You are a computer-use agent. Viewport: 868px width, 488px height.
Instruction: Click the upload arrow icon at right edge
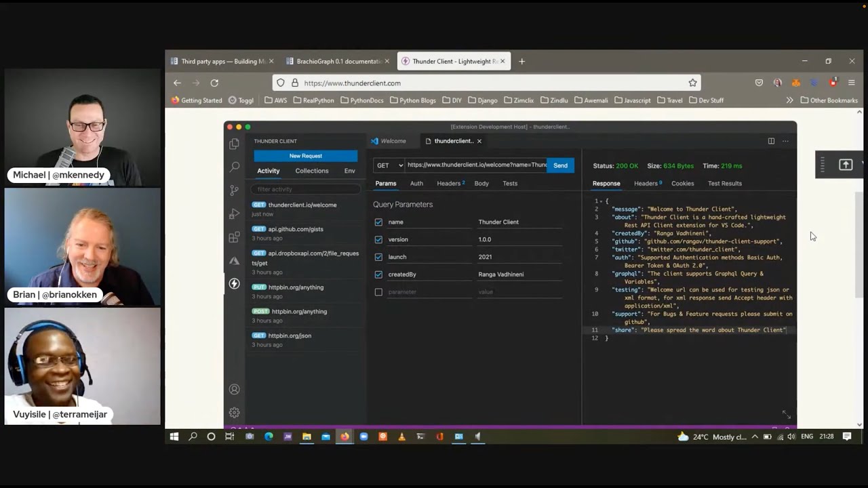point(846,165)
